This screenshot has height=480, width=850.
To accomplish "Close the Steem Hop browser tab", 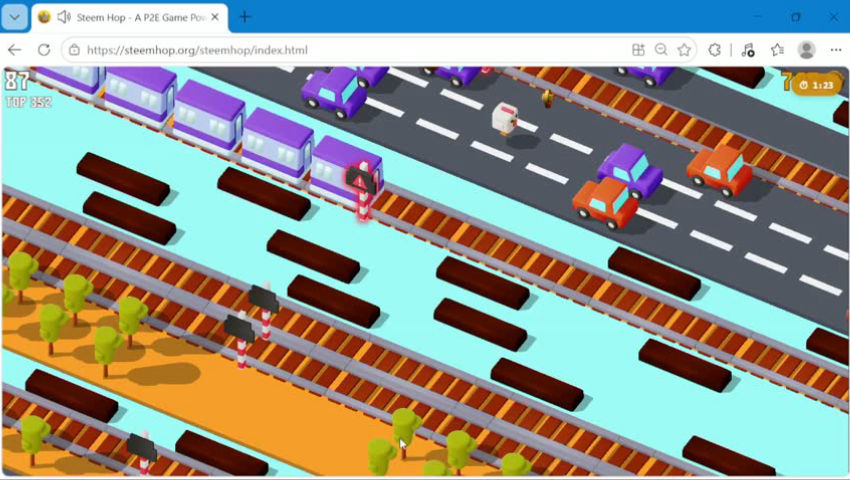I will (215, 17).
